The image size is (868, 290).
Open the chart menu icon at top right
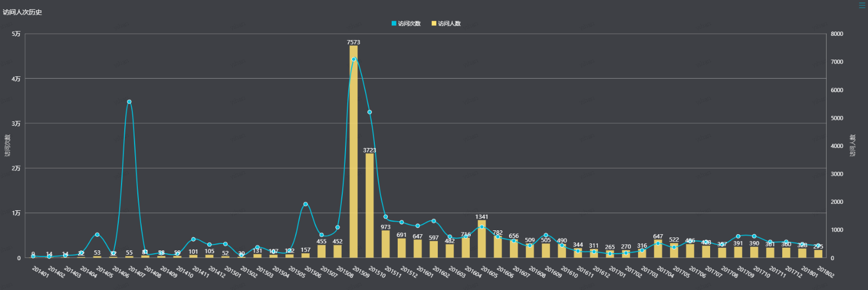[862, 5]
